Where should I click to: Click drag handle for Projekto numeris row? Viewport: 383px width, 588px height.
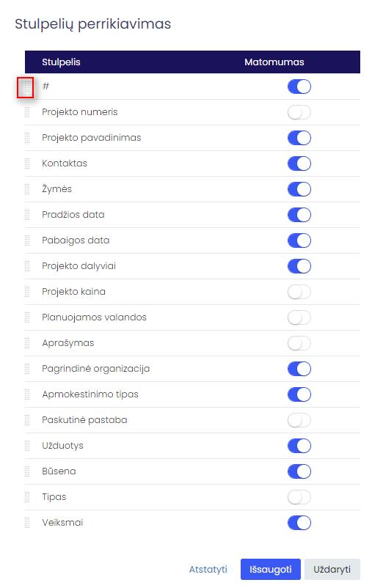click(27, 112)
